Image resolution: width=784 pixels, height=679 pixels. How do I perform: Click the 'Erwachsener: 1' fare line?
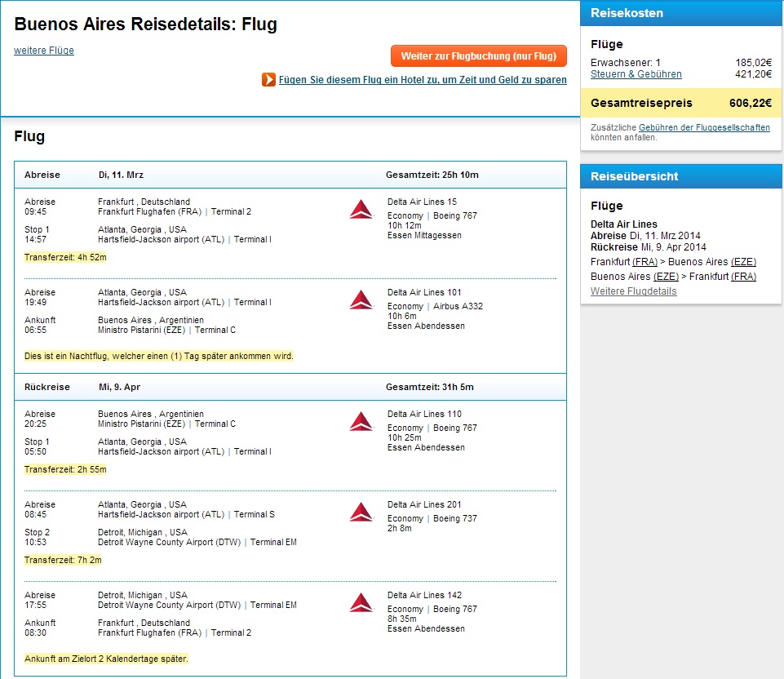pyautogui.click(x=681, y=63)
